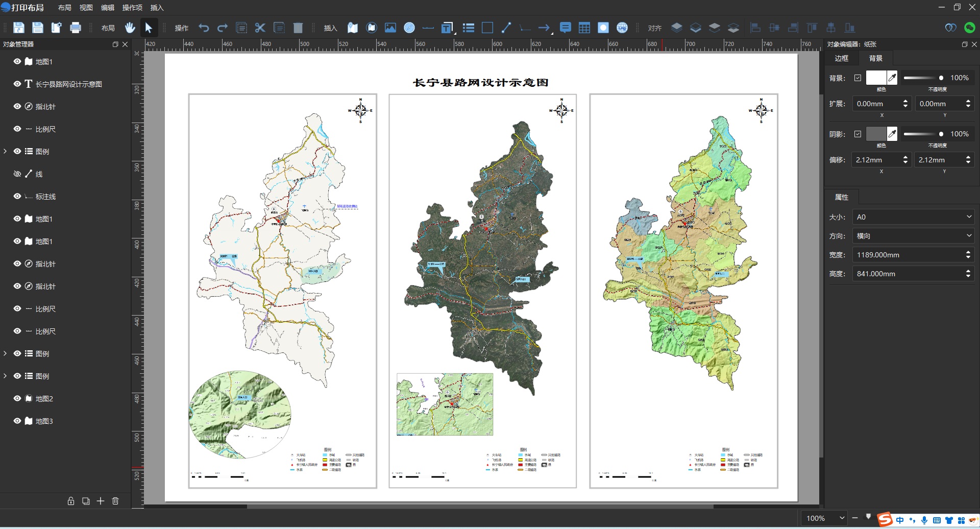Open the 方向 orientation dropdown

pyautogui.click(x=913, y=236)
